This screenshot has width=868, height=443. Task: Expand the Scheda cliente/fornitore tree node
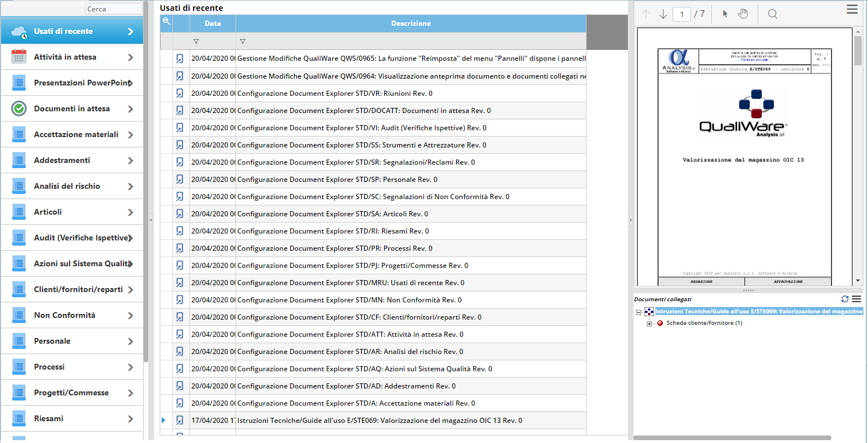650,323
